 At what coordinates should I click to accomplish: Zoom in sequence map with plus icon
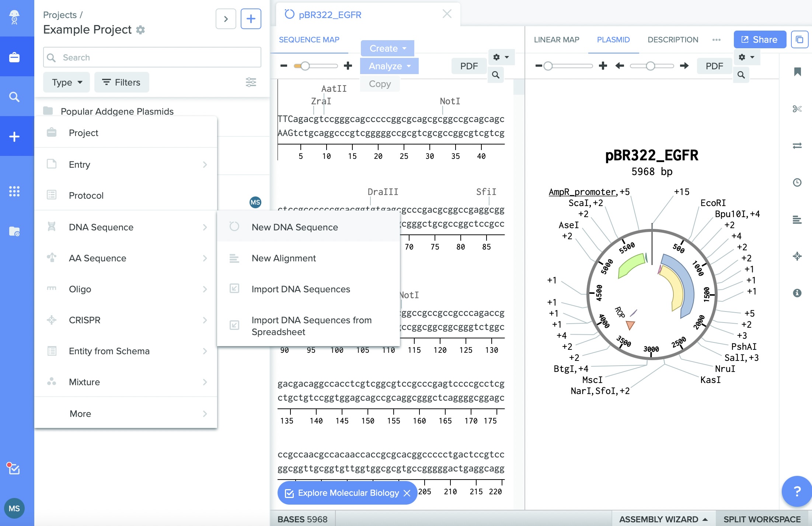coord(348,66)
